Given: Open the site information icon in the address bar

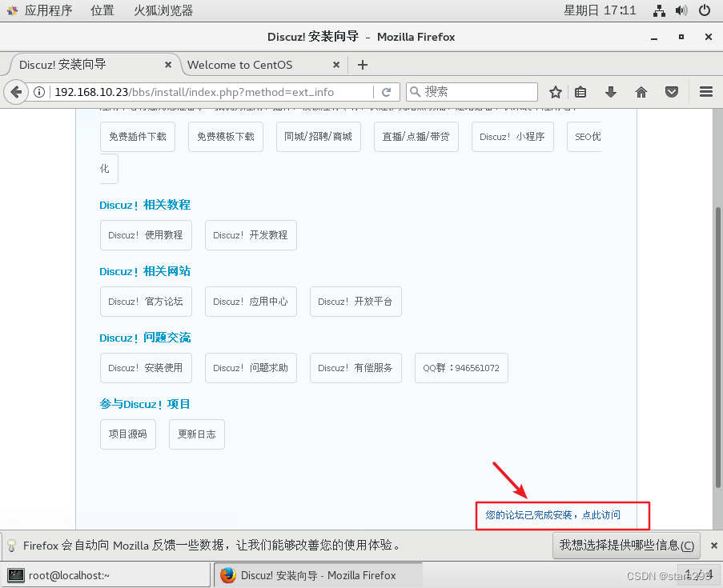Looking at the screenshot, I should [39, 92].
